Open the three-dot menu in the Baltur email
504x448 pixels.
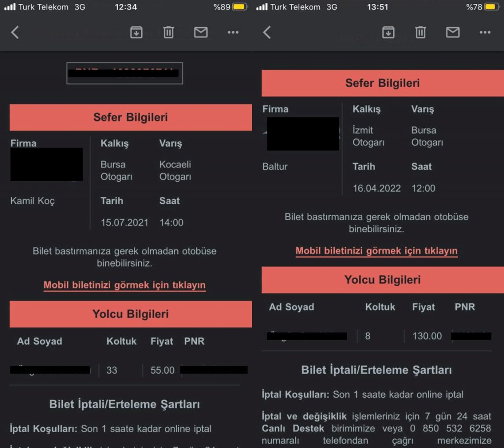tap(485, 32)
